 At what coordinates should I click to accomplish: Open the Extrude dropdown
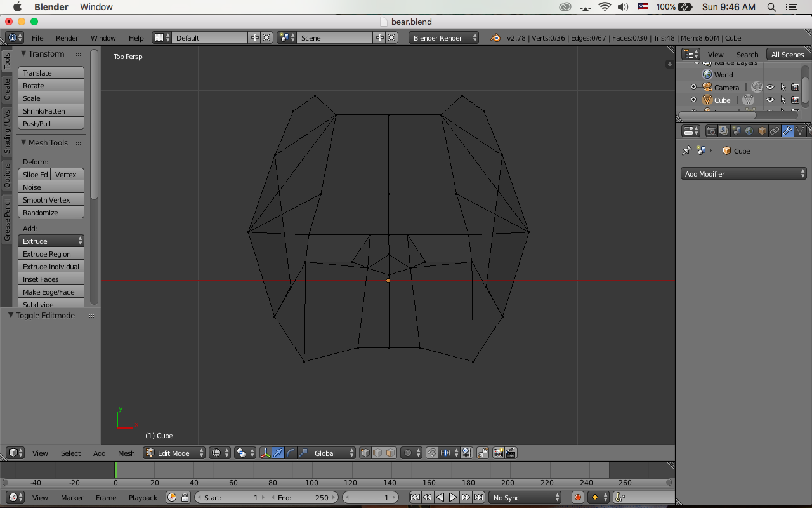point(51,241)
